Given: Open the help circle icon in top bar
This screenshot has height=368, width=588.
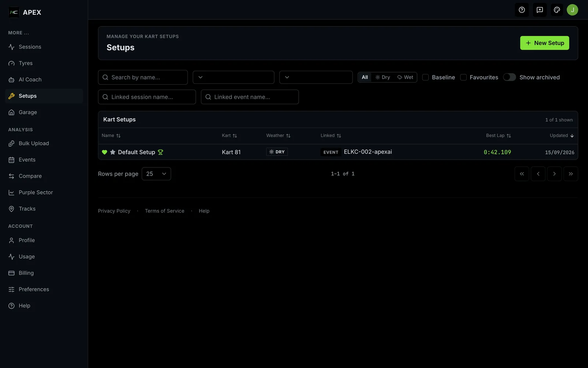Looking at the screenshot, I should [x=521, y=10].
